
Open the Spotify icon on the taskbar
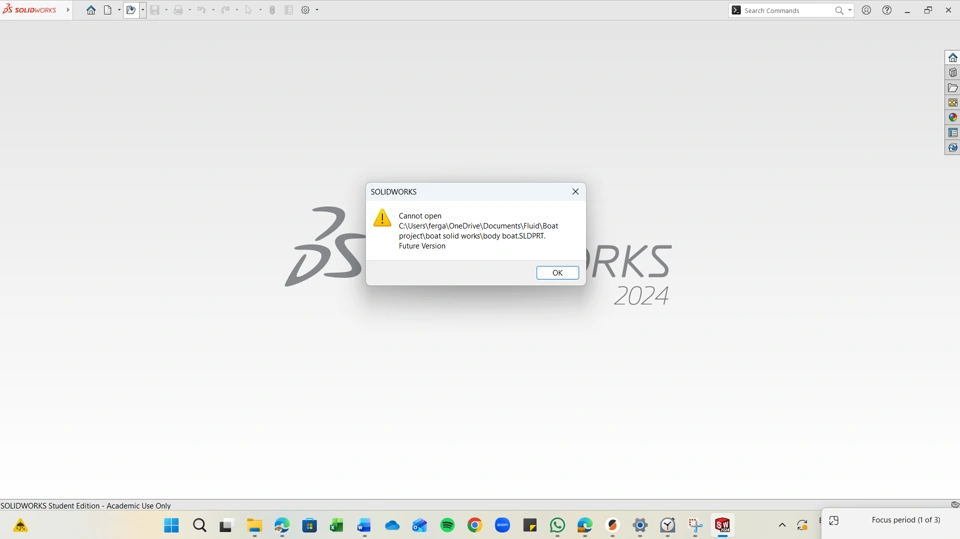(x=447, y=525)
